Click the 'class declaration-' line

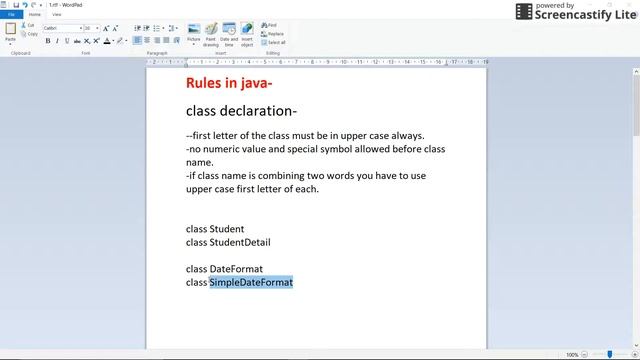(x=241, y=111)
